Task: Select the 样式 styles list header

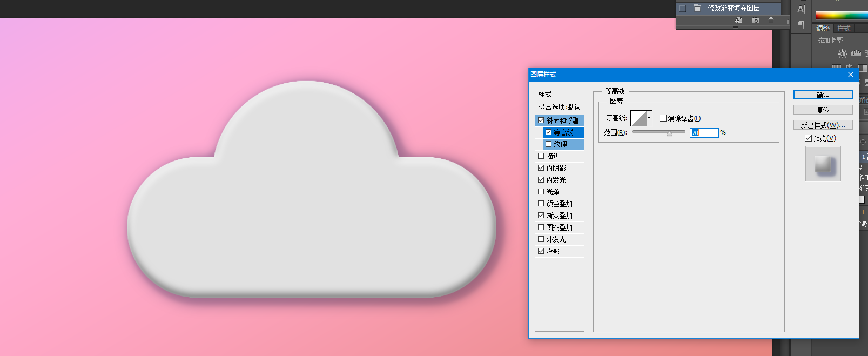Action: click(560, 95)
